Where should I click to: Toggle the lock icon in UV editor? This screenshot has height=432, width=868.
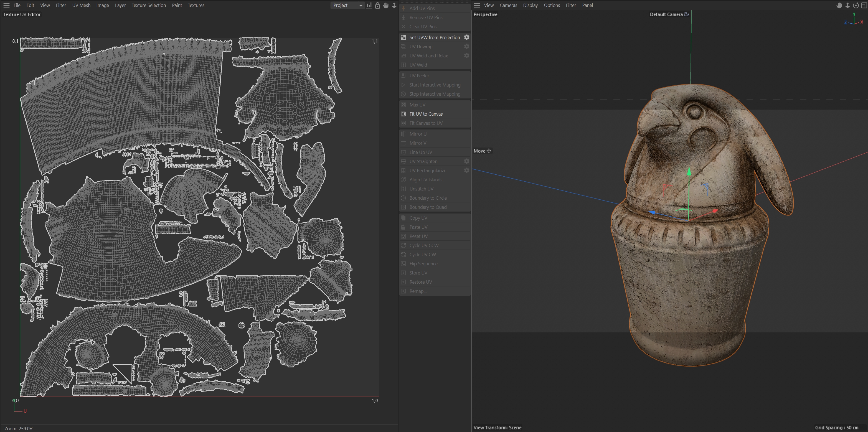pos(377,5)
